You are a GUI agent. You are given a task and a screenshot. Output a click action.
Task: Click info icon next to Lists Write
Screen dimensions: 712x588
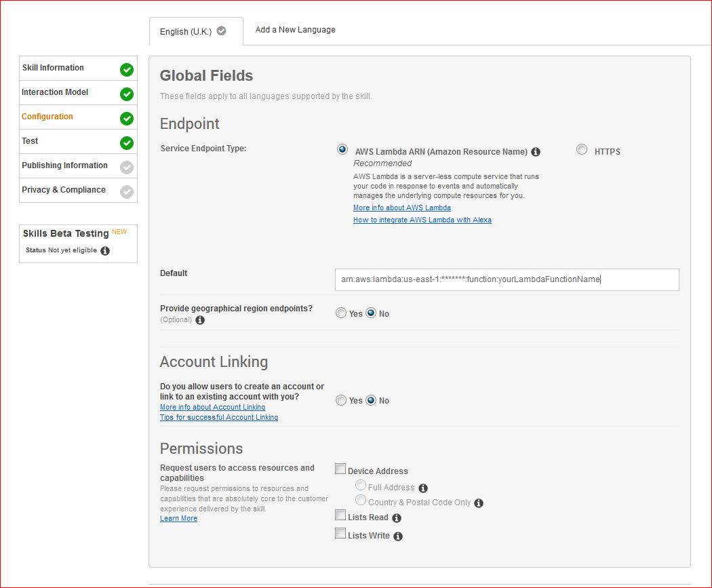pyautogui.click(x=398, y=536)
